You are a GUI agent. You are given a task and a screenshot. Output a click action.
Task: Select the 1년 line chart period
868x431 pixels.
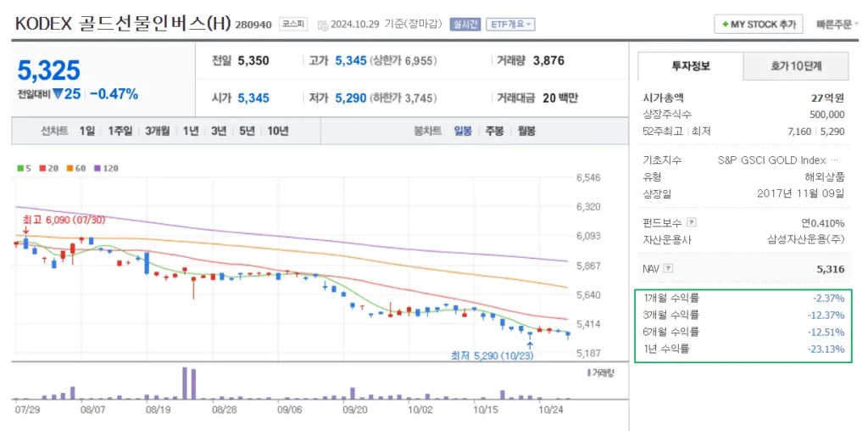coord(191,132)
